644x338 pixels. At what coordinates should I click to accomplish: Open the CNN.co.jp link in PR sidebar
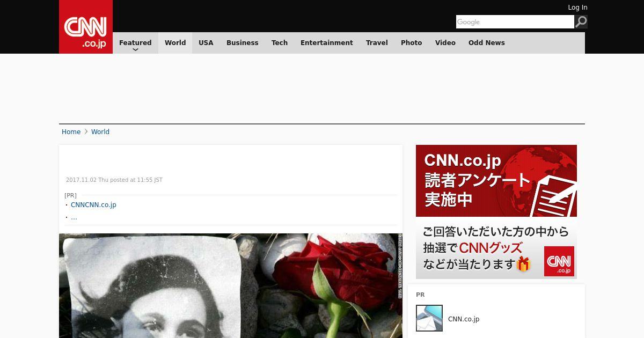coord(464,319)
